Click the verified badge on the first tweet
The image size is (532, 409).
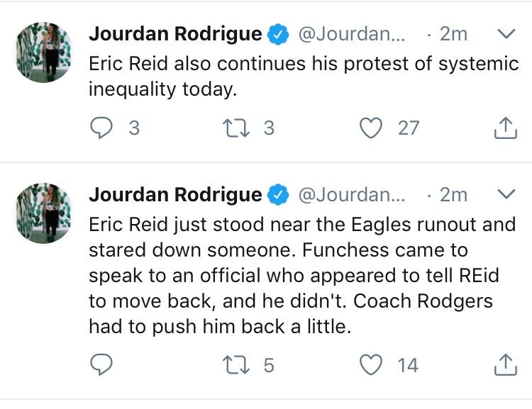[277, 34]
